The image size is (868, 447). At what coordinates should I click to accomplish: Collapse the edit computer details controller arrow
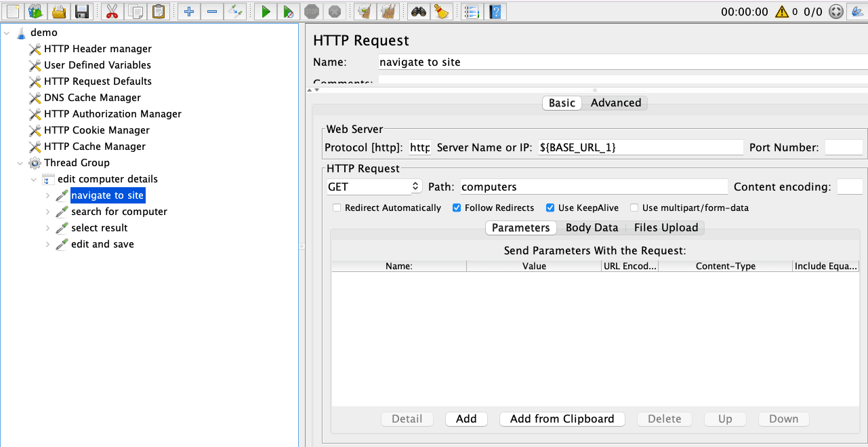point(35,179)
